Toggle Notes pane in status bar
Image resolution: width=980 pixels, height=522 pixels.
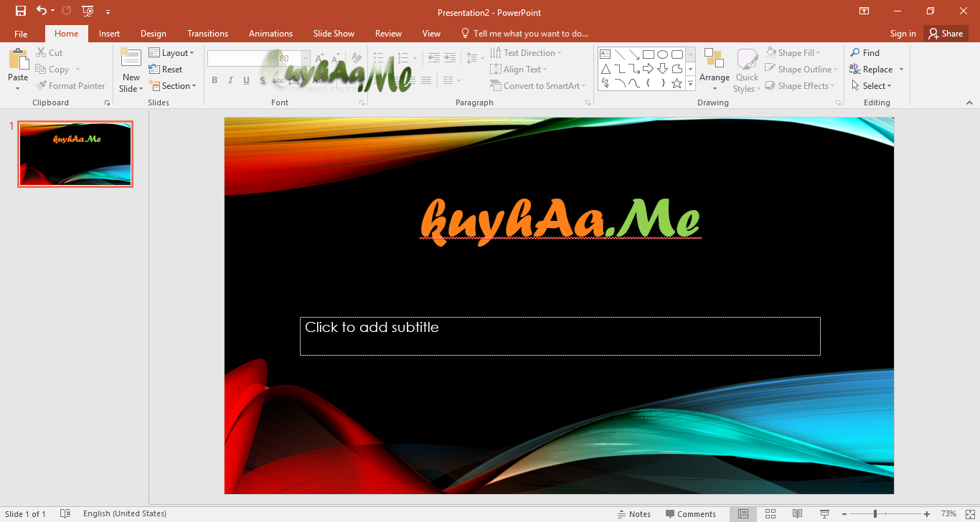(x=633, y=513)
